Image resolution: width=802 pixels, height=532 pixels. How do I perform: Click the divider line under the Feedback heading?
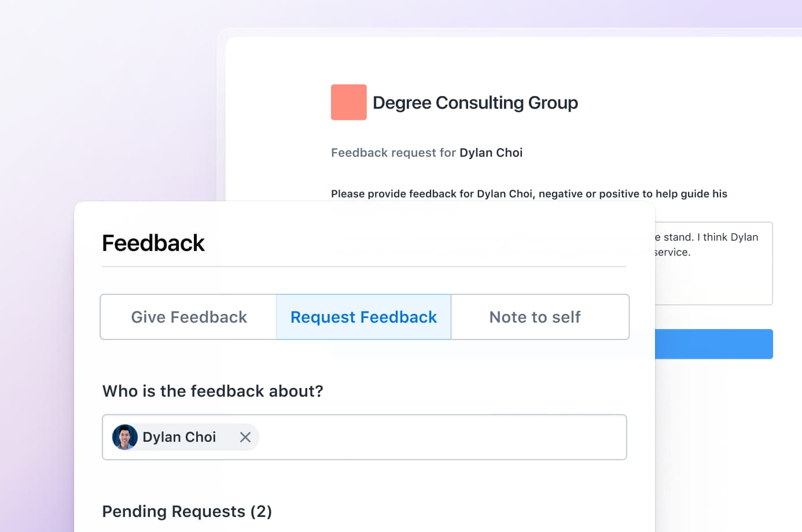click(x=363, y=267)
